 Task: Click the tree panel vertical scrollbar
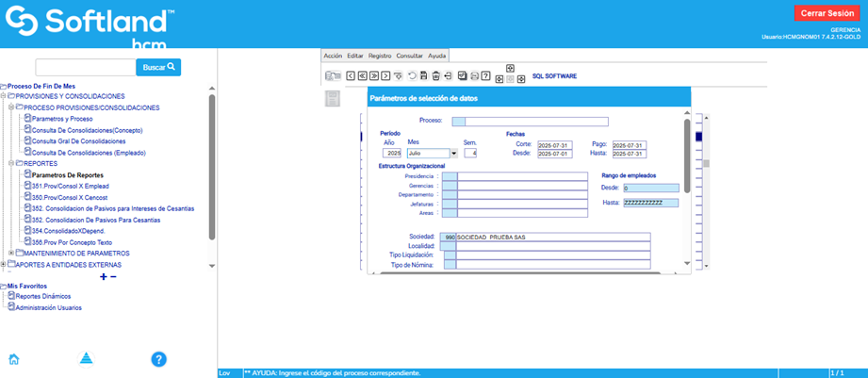[211, 167]
